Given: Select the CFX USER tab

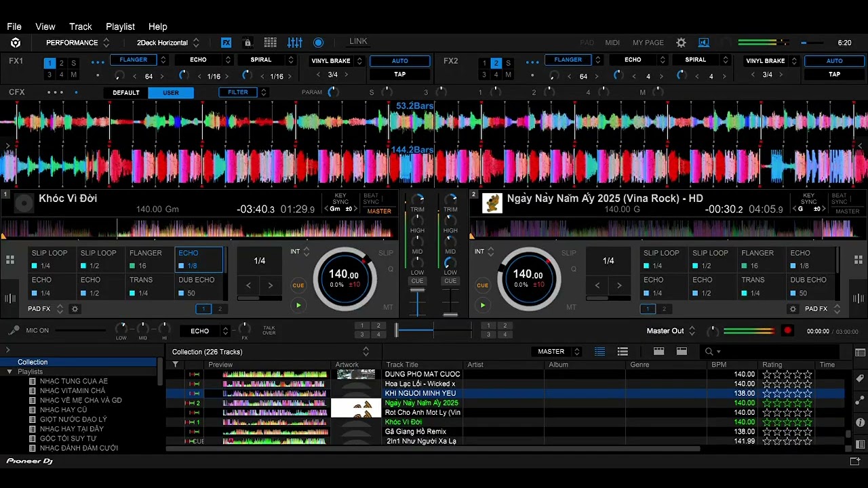Looking at the screenshot, I should coord(171,93).
